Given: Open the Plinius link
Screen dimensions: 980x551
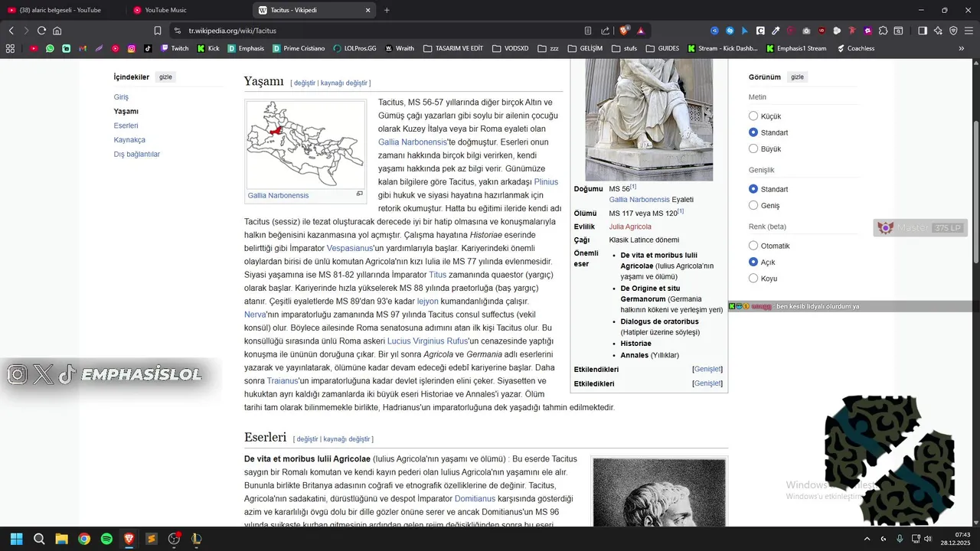Looking at the screenshot, I should click(x=546, y=182).
